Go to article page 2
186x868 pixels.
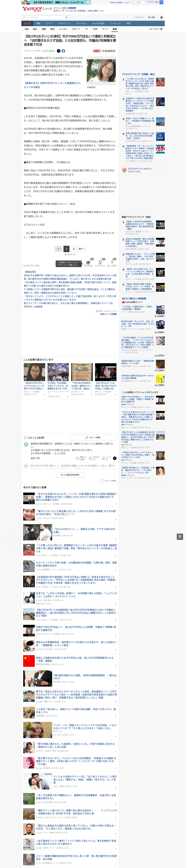(74, 249)
